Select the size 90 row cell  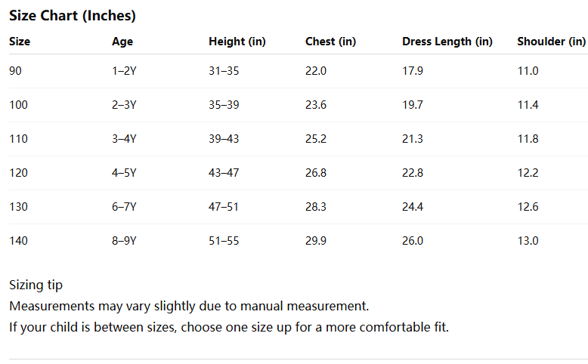16,71
